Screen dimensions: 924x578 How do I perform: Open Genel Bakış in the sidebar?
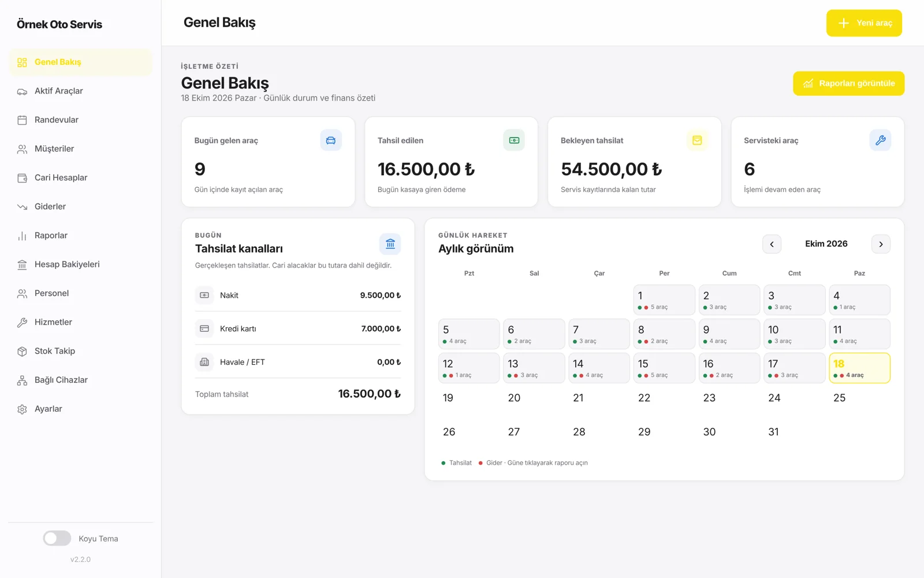(x=81, y=62)
